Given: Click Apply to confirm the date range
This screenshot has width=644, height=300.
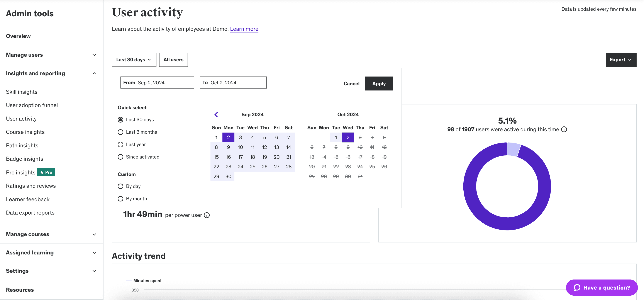Looking at the screenshot, I should point(379,83).
